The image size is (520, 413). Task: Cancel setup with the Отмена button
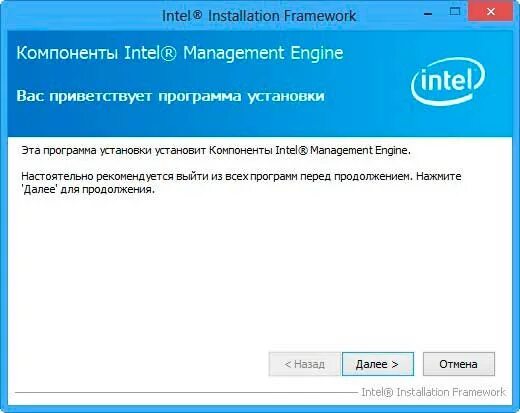[459, 364]
